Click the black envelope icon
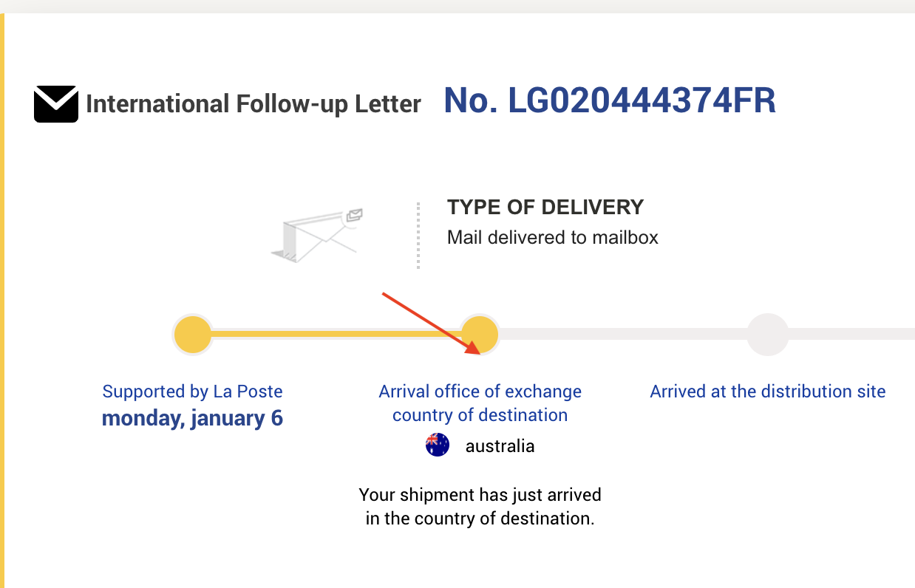 tap(56, 104)
